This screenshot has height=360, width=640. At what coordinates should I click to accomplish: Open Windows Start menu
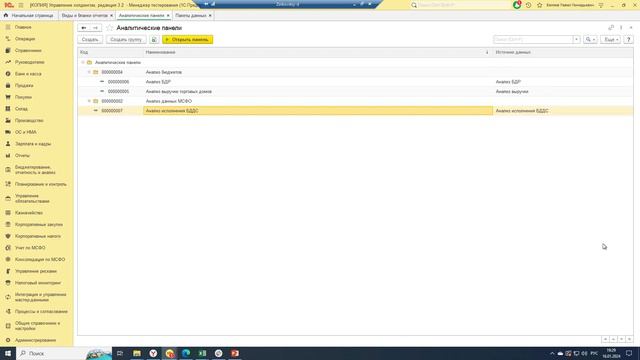tap(8, 353)
